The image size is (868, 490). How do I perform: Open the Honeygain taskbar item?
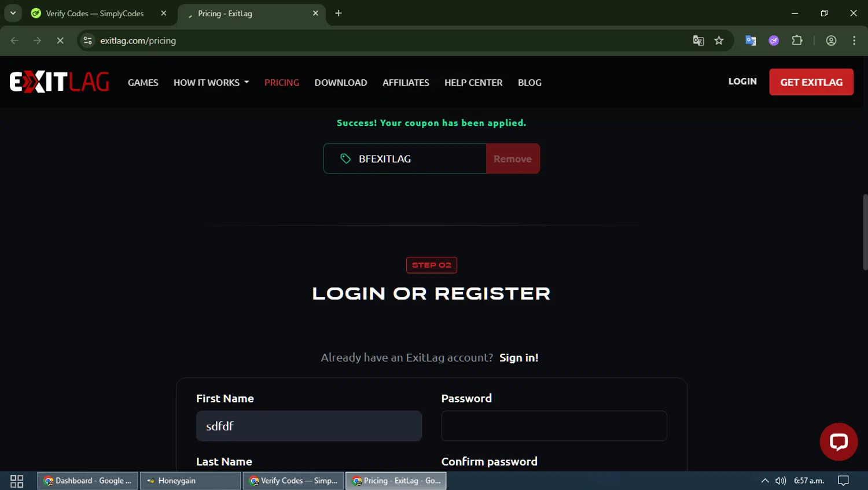tap(190, 481)
